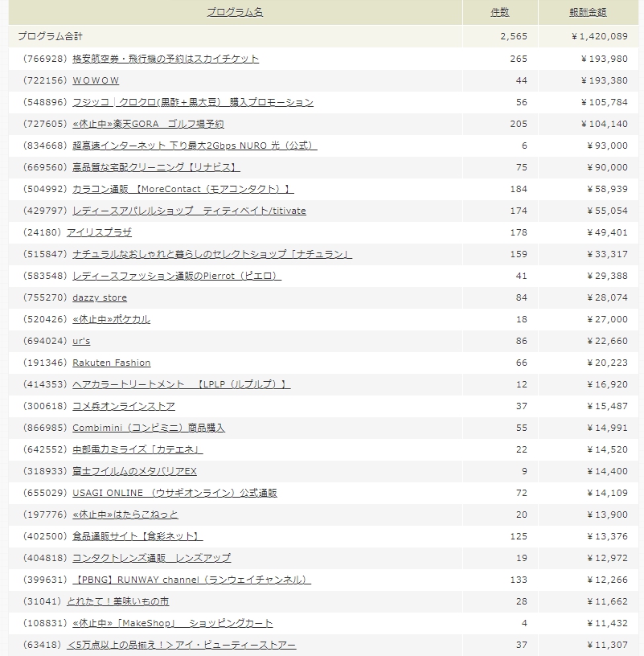Select total count 2,565

point(514,37)
